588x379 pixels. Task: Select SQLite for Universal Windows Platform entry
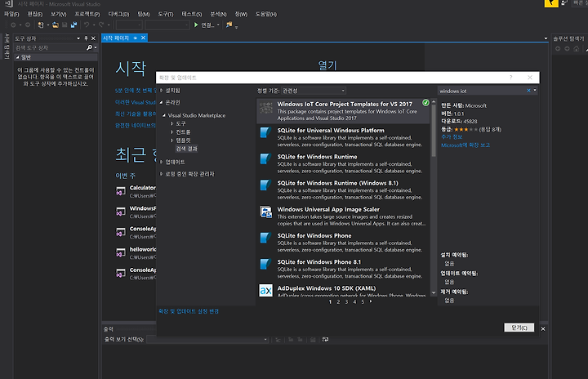click(343, 137)
